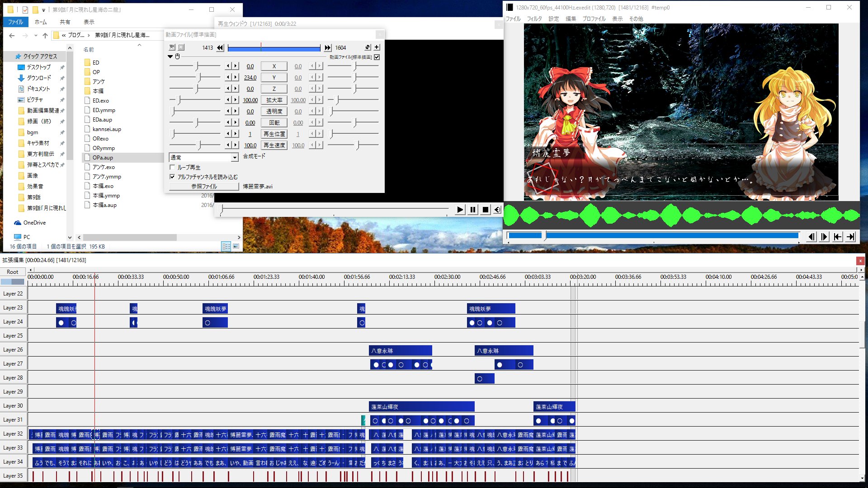Open ファイル menu in AviUtl main window

[x=513, y=19]
